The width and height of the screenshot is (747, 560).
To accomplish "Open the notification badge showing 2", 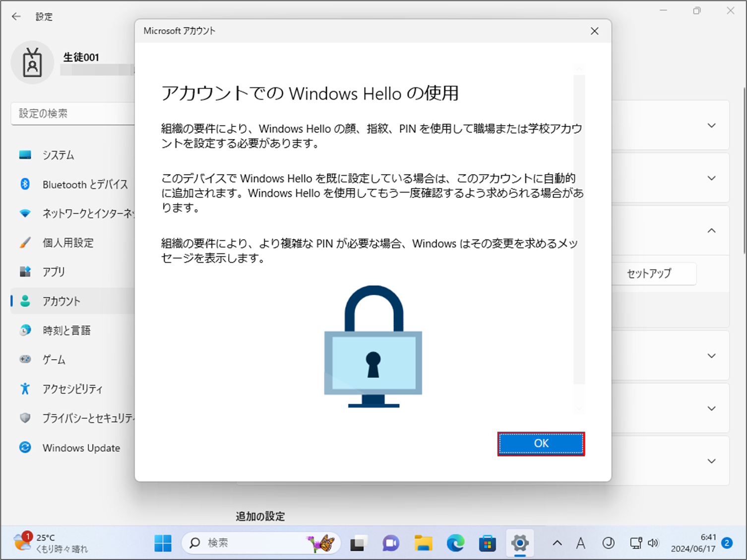I will (x=727, y=543).
